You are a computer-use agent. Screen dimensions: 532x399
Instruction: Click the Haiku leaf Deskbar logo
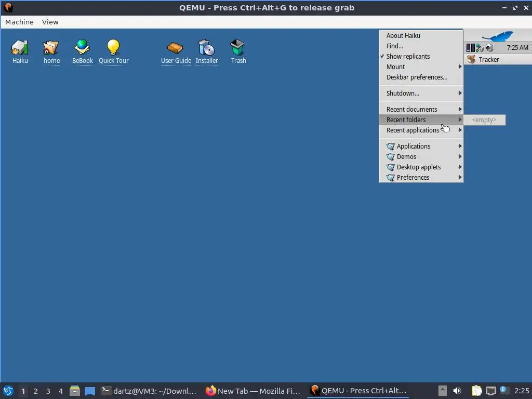pos(498,36)
